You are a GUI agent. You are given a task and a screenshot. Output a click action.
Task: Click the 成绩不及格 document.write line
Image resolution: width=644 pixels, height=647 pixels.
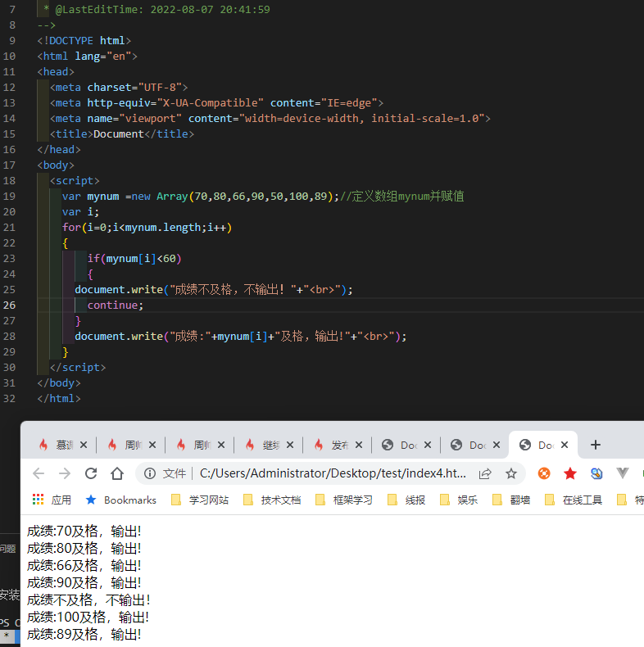(214, 289)
